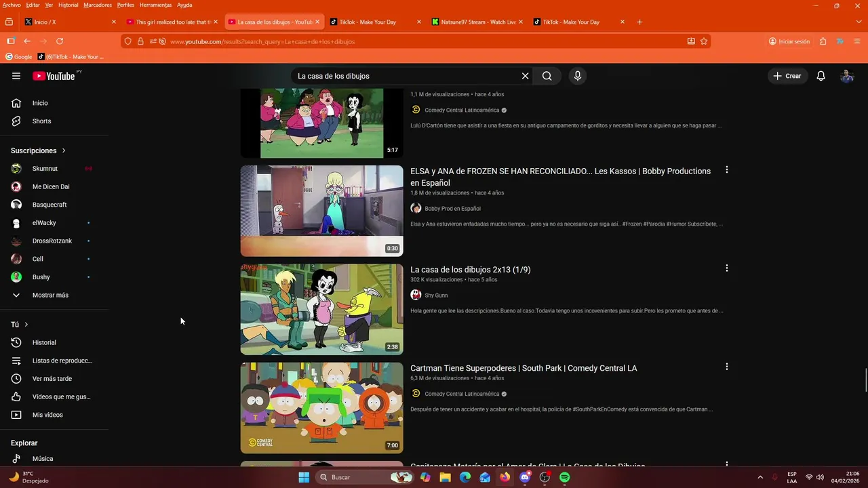Play the ELSA y ANA Frozen thumbnail
Image resolution: width=868 pixels, height=488 pixels.
click(x=321, y=211)
